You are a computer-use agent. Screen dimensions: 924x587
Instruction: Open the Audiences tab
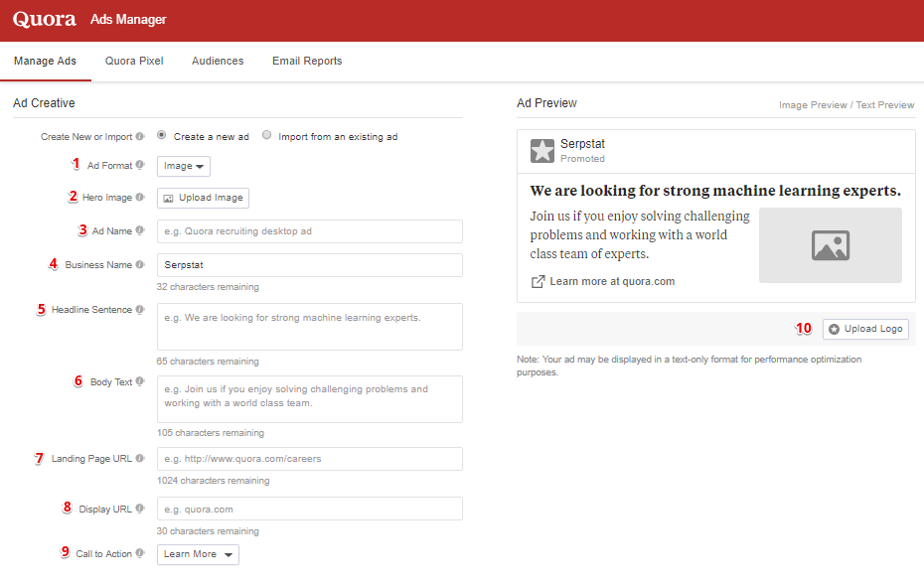click(x=218, y=61)
